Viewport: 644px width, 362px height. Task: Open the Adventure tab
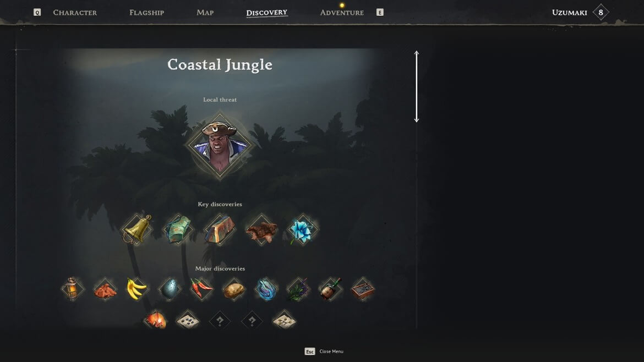pyautogui.click(x=342, y=13)
